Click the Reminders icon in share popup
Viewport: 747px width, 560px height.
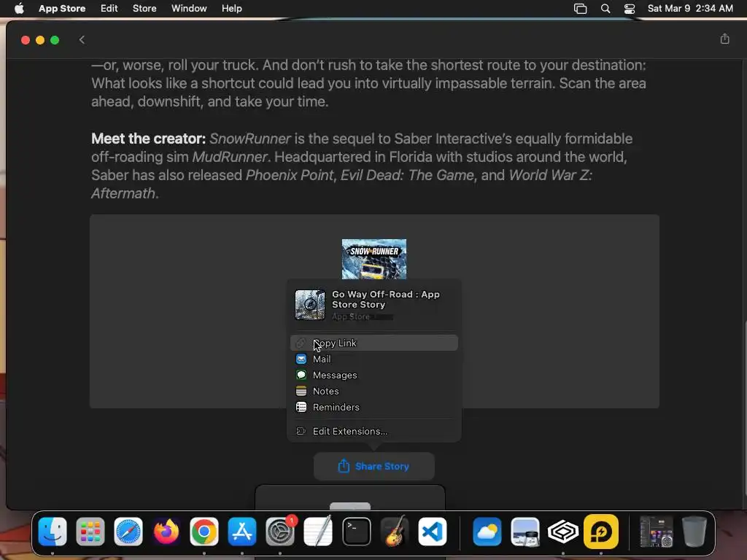[x=301, y=407]
